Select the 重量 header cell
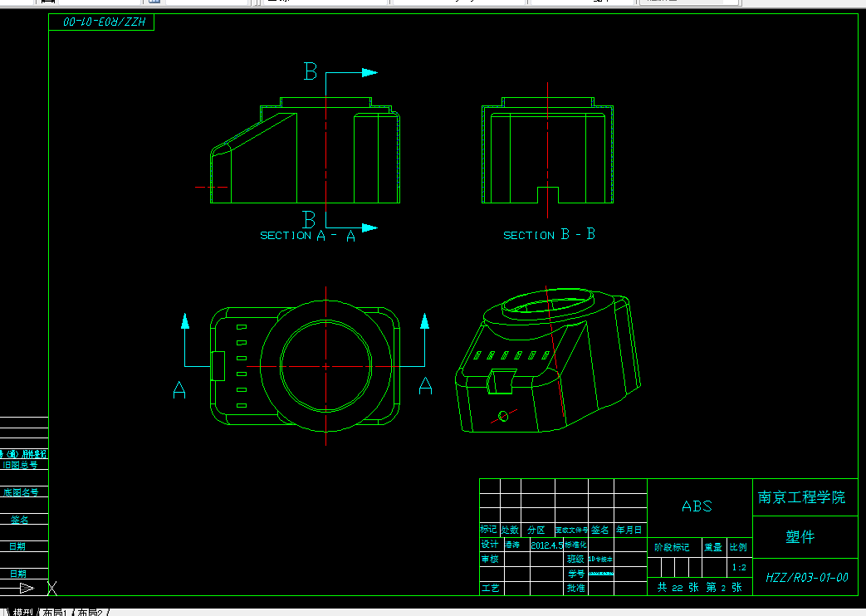The image size is (866, 616). 713,547
